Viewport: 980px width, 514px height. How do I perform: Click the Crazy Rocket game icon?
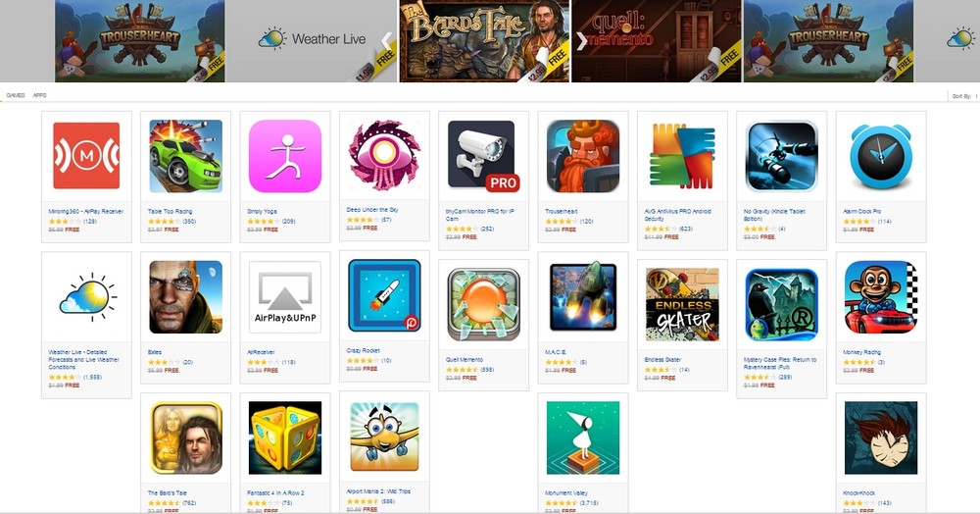tap(384, 296)
